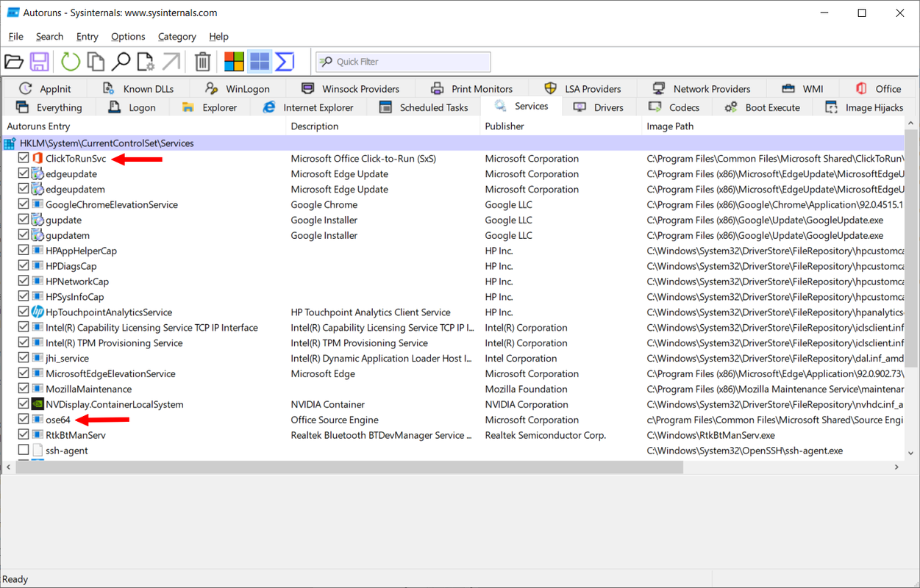
Task: Click the Mozilla Foundation publisher cell
Action: tap(527, 389)
